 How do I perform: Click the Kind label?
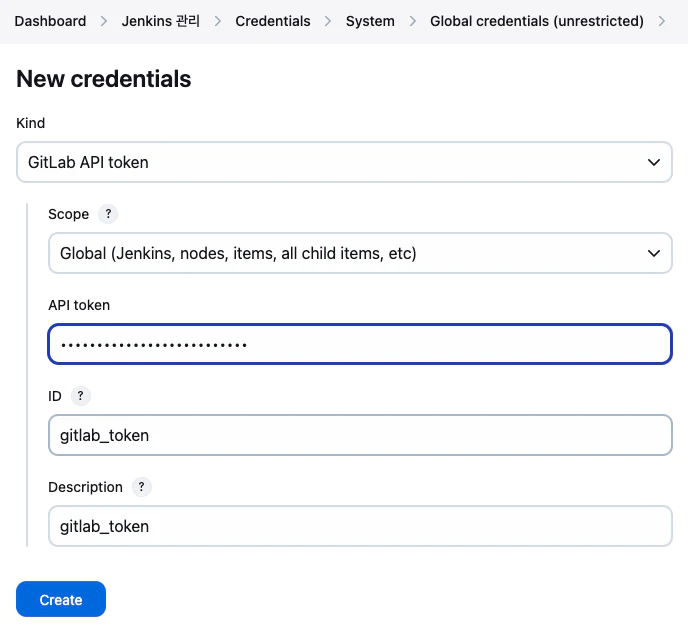[30, 123]
